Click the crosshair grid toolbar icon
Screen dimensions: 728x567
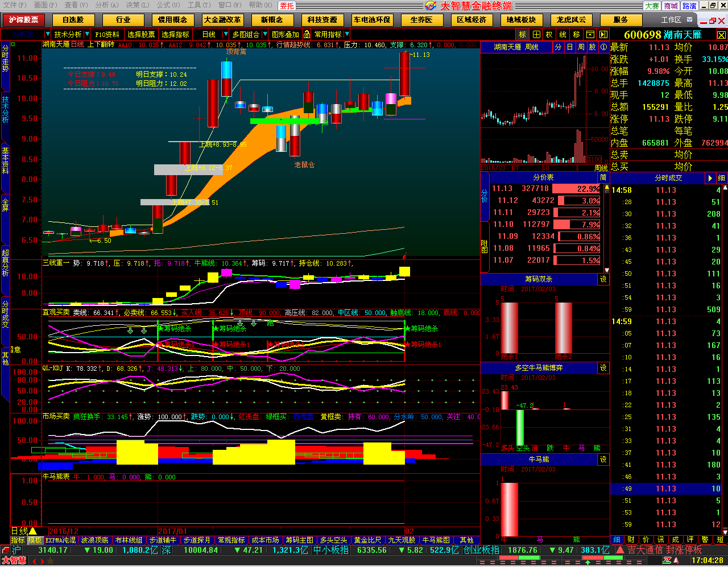536,35
